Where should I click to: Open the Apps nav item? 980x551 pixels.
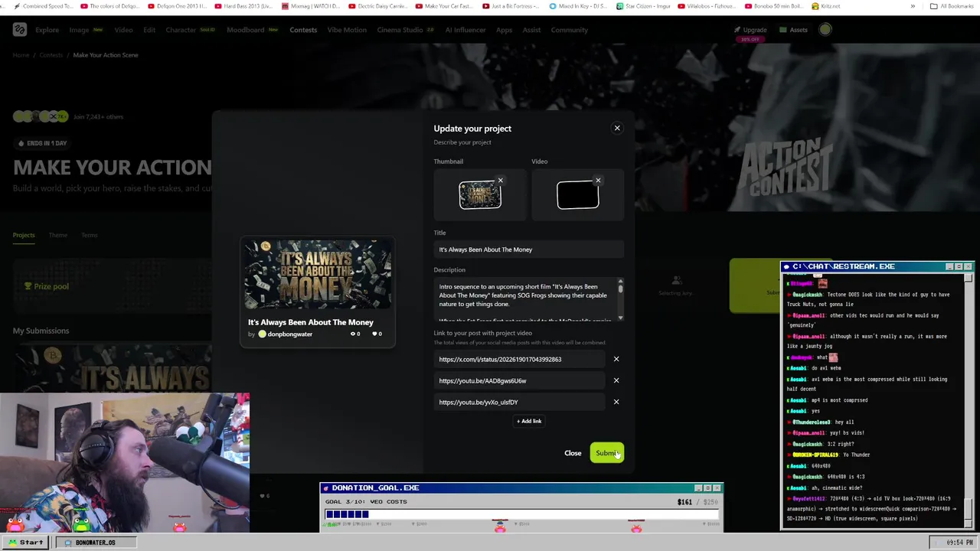coord(504,30)
